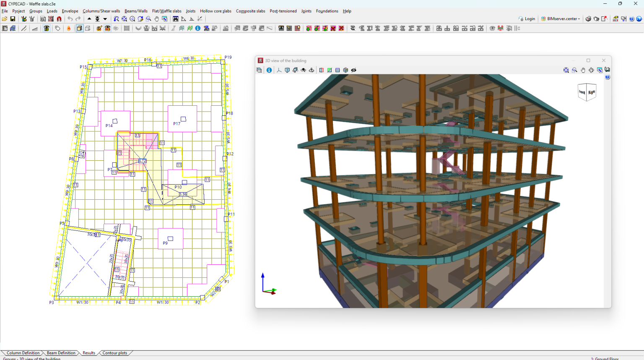Open the Flat/Waffle slabs menu
This screenshot has width=644, height=360.
pyautogui.click(x=166, y=11)
